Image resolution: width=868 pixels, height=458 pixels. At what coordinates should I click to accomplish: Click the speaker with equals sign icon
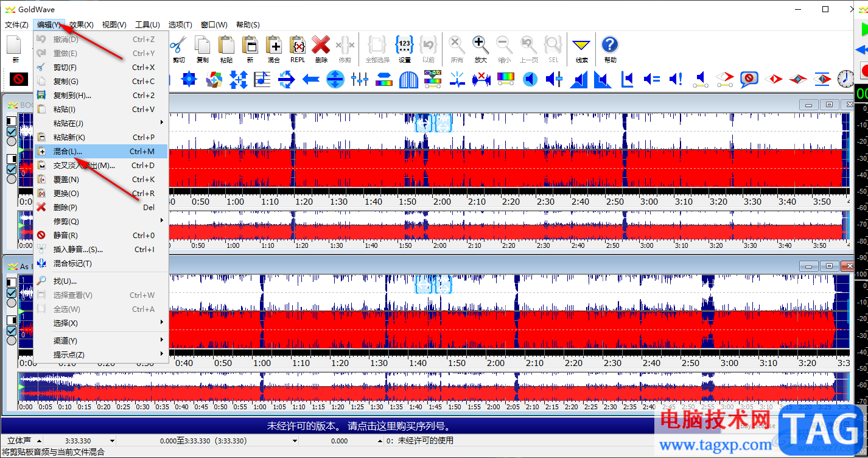[x=651, y=79]
